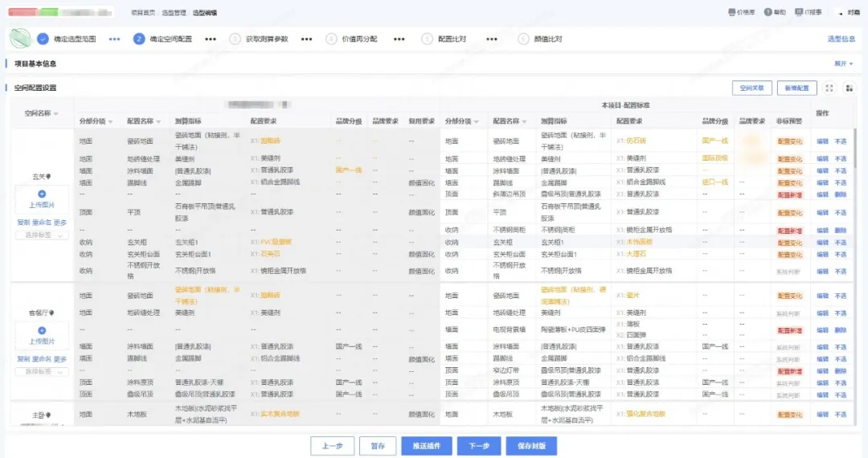868x458 pixels.
Task: Open 选择标签 dropdown under 客餐厅
Action: point(42,371)
